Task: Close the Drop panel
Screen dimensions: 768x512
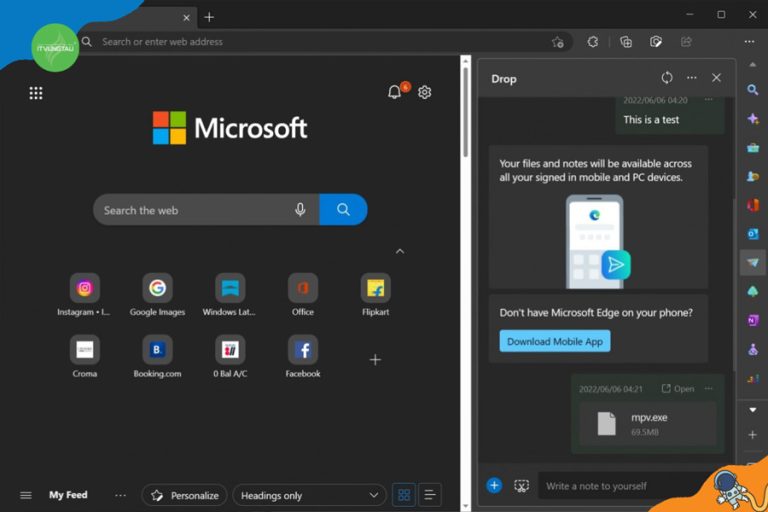Action: 716,77
